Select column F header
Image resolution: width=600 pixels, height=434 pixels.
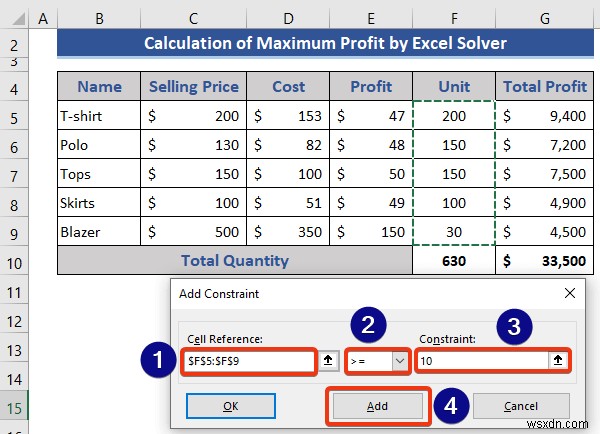point(453,19)
